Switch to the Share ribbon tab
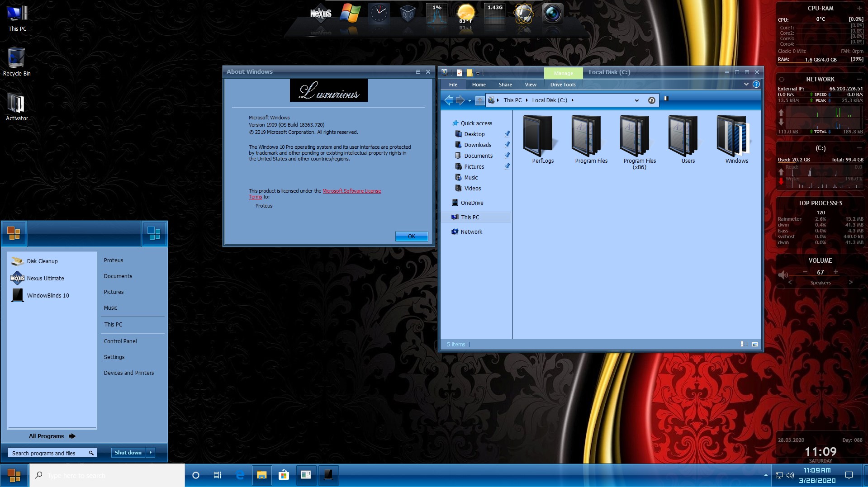 (x=505, y=85)
